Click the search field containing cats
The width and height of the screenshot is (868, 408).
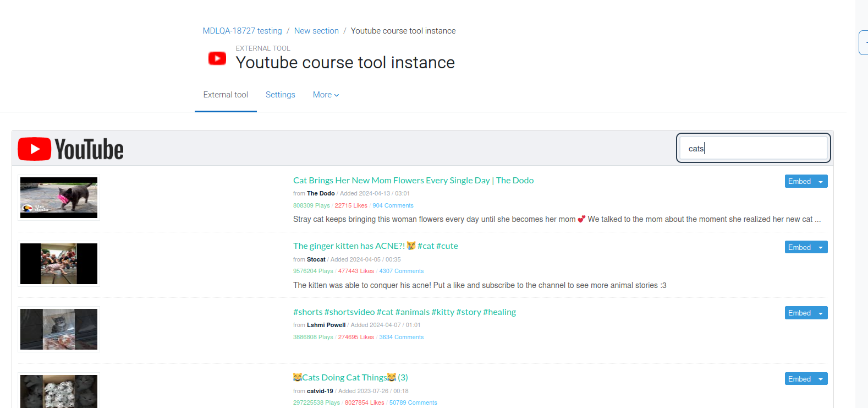pyautogui.click(x=753, y=149)
